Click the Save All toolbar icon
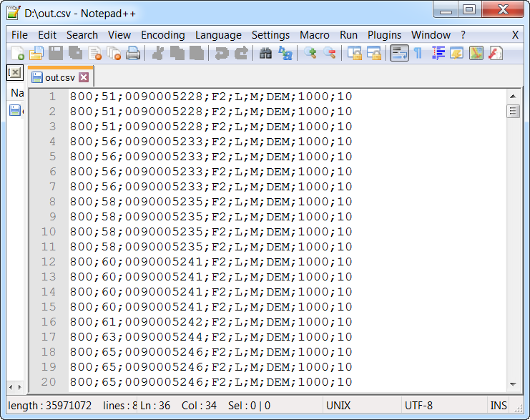The image size is (530, 420). tap(75, 54)
